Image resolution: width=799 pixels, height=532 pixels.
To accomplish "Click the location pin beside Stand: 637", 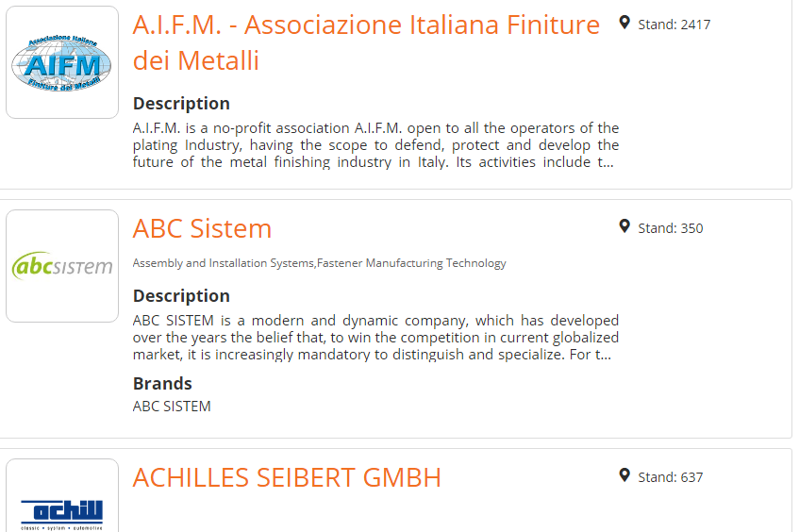I will click(x=624, y=474).
